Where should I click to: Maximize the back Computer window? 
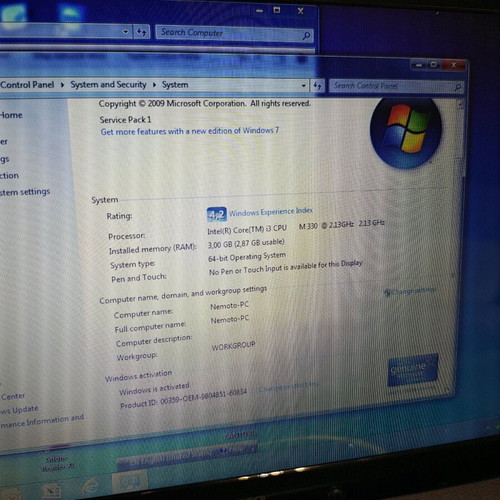[277, 10]
